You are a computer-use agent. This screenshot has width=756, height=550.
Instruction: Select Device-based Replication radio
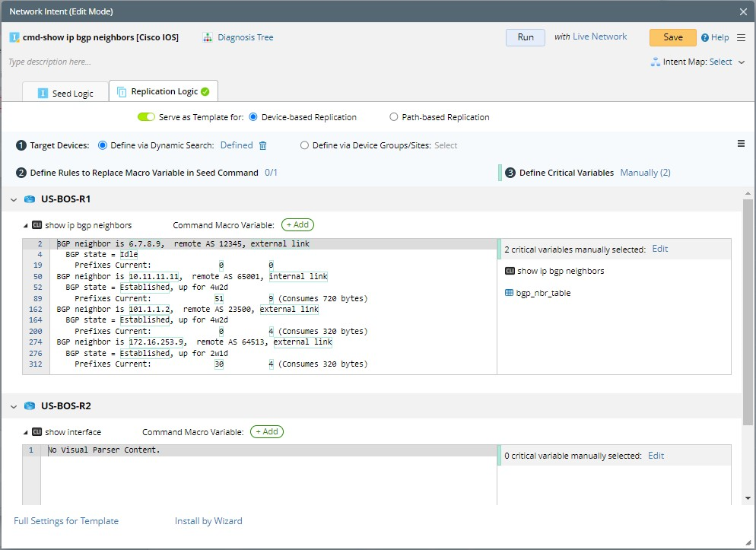pyautogui.click(x=253, y=117)
